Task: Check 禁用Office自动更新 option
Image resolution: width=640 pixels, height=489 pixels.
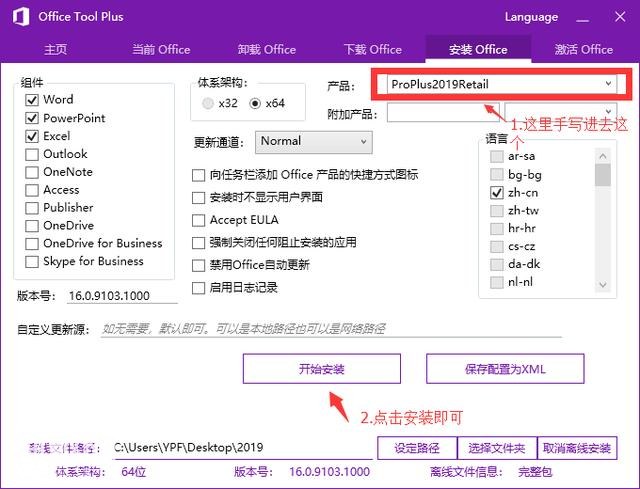Action: [198, 265]
